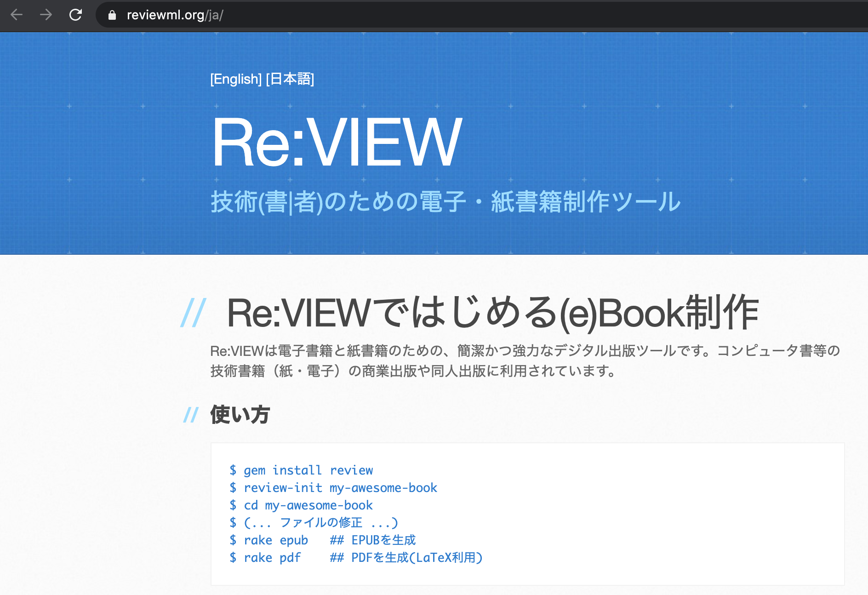This screenshot has width=868, height=595.
Task: Click the heading Re:VIEWではじめる(e)Book制作
Action: tap(492, 313)
